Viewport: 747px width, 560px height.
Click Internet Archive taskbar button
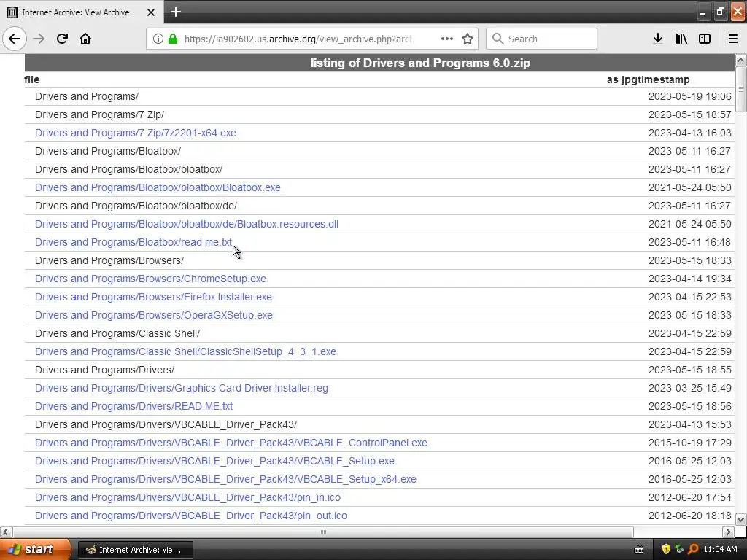click(x=135, y=550)
